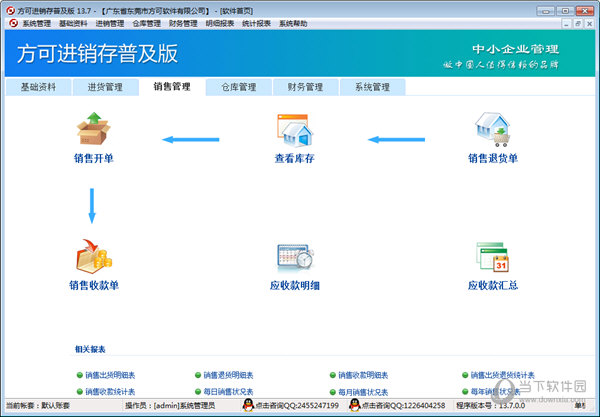Click 操作员：[admin]系统管理员 status entry
This screenshot has height=417, width=600.
pyautogui.click(x=170, y=405)
